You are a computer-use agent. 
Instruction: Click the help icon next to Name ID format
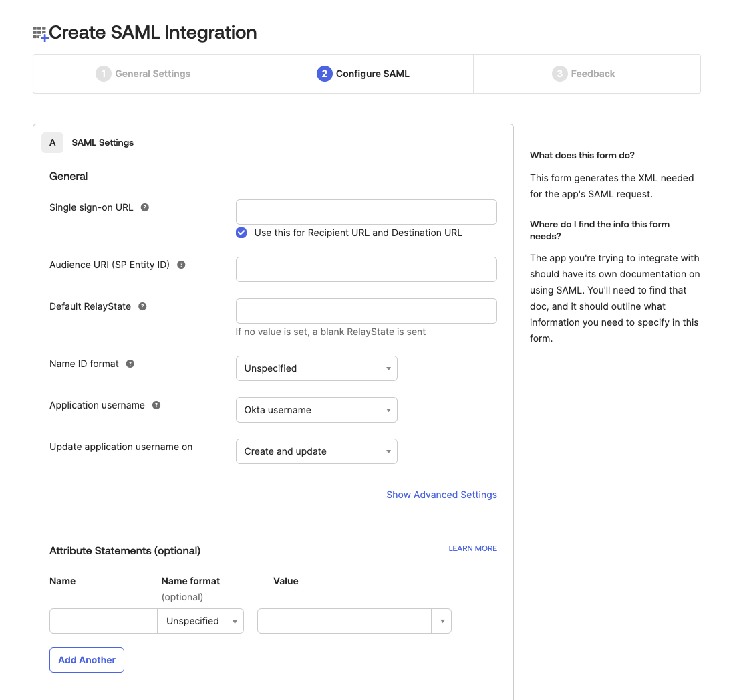pos(130,364)
